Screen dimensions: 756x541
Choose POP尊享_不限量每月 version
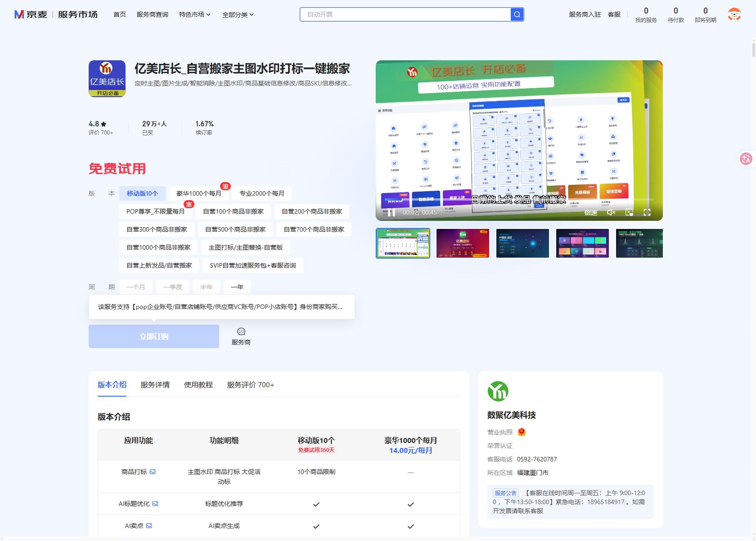pyautogui.click(x=156, y=211)
